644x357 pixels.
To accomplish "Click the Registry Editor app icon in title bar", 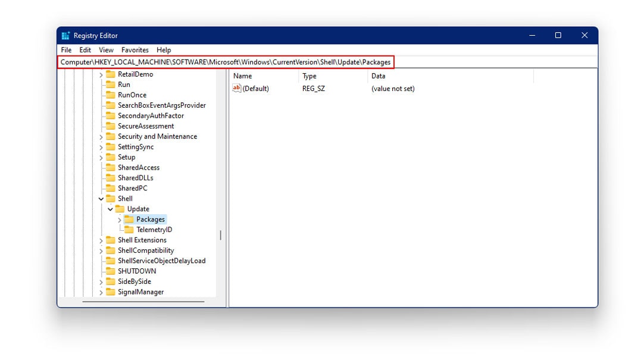I will [x=65, y=36].
